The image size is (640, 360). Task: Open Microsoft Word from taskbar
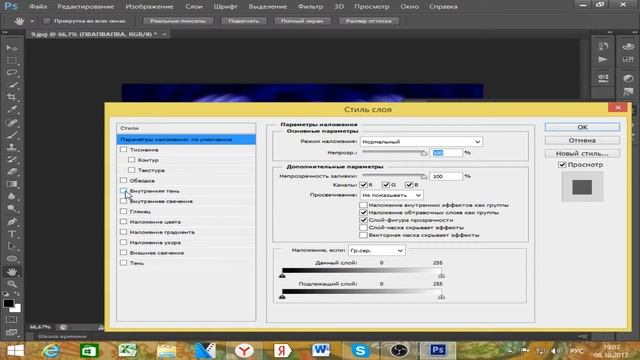pyautogui.click(x=321, y=351)
